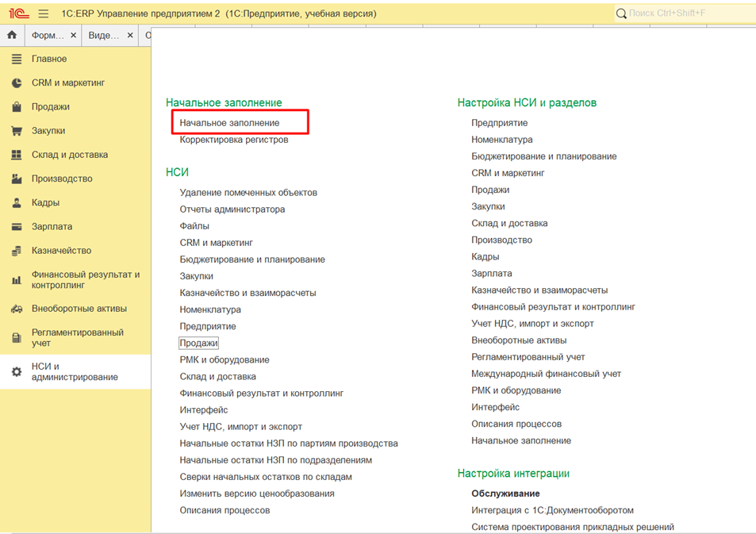Open Отчеты администратора link

pyautogui.click(x=232, y=209)
